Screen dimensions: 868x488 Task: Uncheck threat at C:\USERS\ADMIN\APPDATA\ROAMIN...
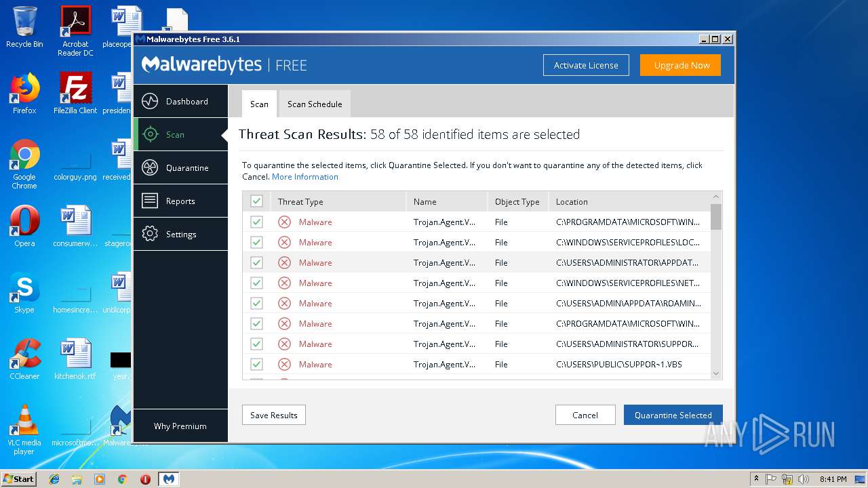[x=256, y=303]
